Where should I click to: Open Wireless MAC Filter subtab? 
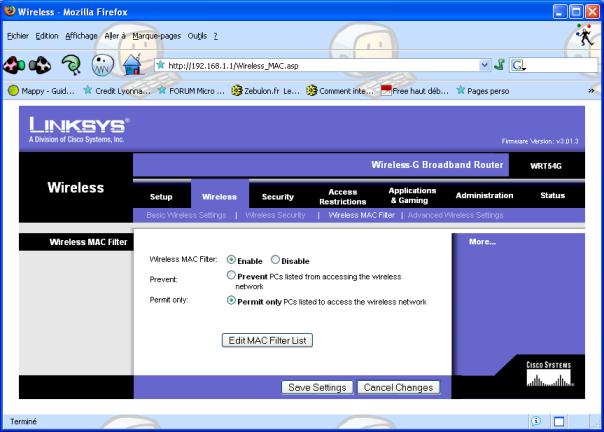click(361, 215)
